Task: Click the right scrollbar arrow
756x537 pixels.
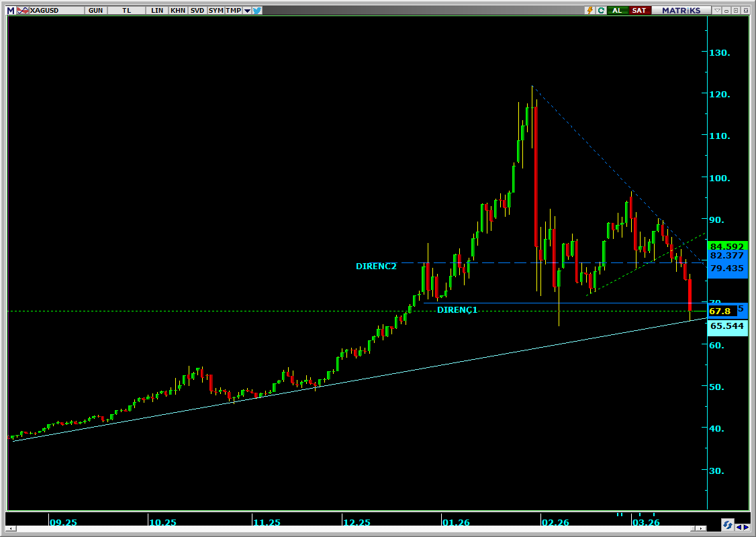Action: pos(701,528)
